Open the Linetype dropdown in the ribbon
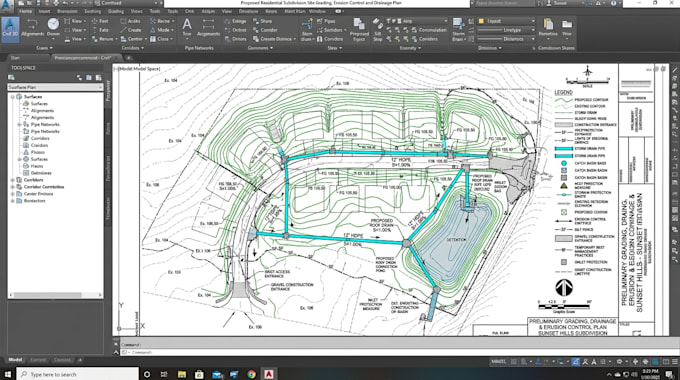The image size is (680, 380). tap(507, 30)
